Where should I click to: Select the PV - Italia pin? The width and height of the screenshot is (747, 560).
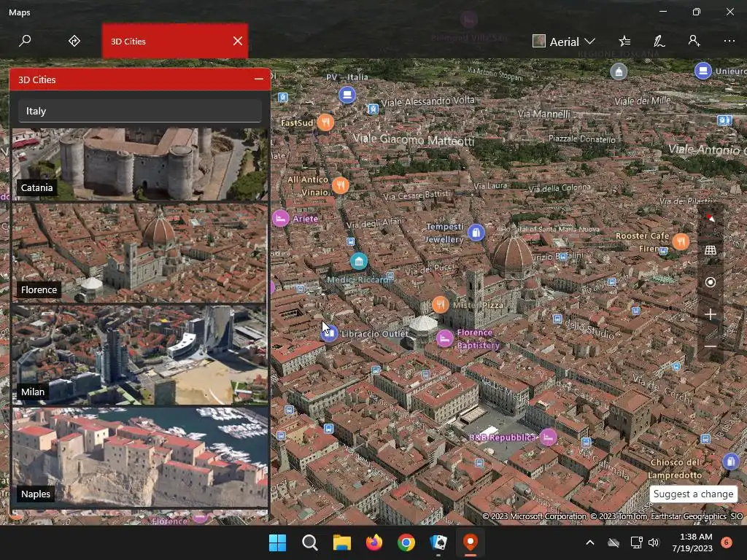click(x=347, y=95)
